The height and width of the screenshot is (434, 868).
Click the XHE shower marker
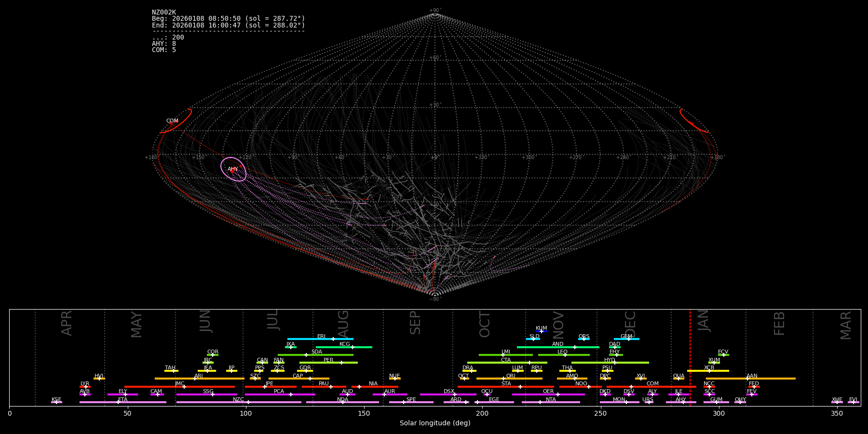pyautogui.click(x=837, y=402)
